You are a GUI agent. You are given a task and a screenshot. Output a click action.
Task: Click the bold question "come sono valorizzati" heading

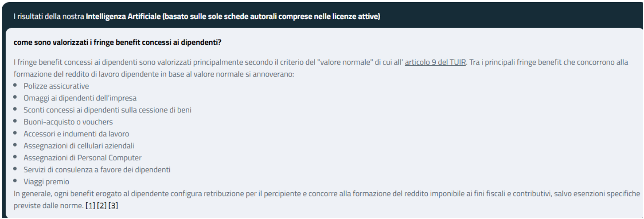coord(117,43)
